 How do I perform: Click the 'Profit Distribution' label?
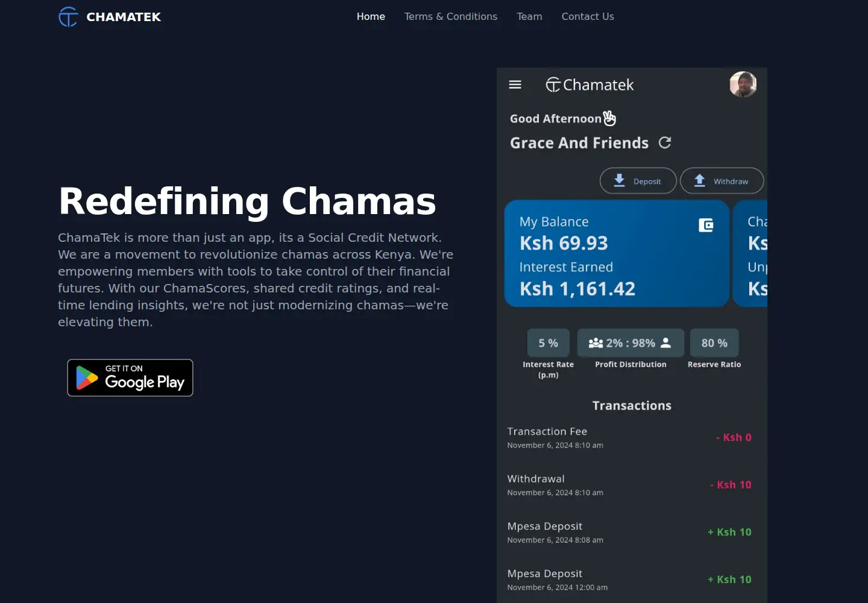click(631, 364)
